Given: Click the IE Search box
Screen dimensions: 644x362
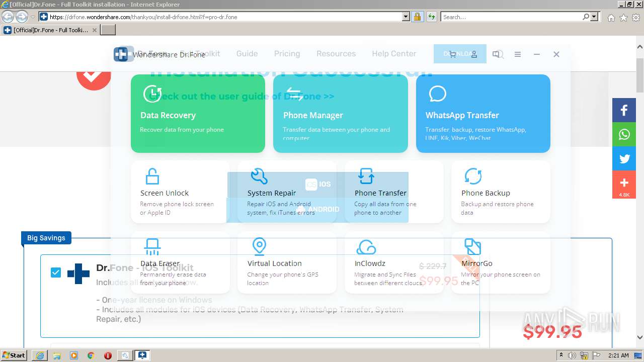Looking at the screenshot, I should coord(511,17).
